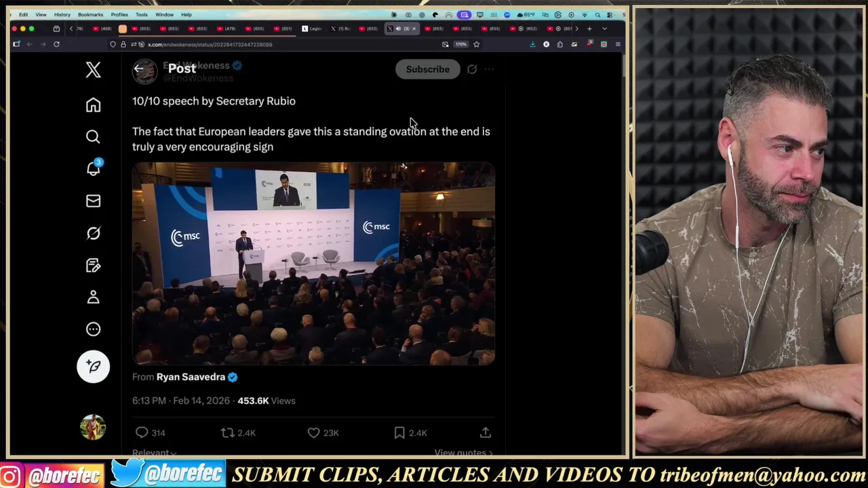This screenshot has width=868, height=488.
Task: Bookmark page with the star icon
Action: coord(476,44)
